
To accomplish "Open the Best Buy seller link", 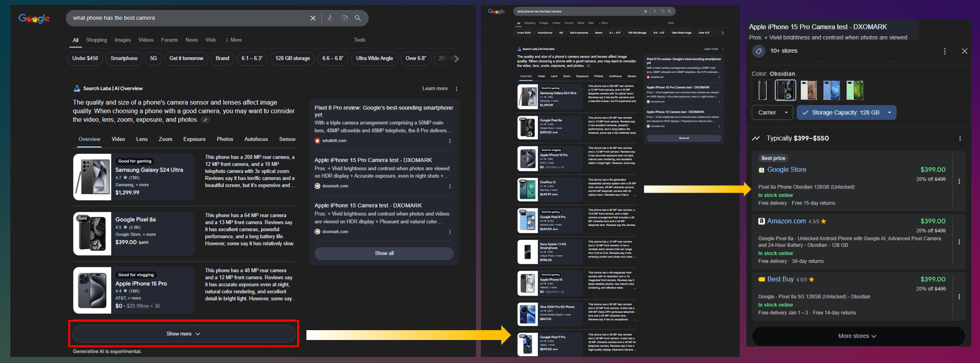I will point(780,279).
